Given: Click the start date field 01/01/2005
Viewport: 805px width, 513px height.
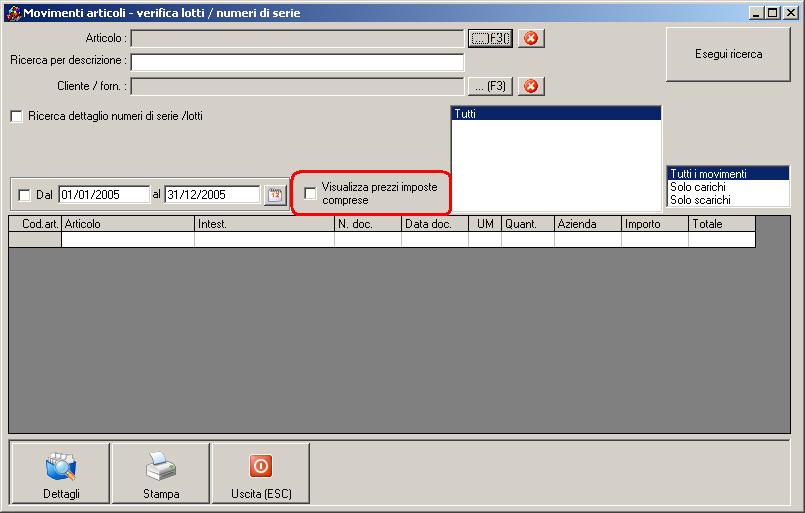Looking at the screenshot, I should point(104,195).
